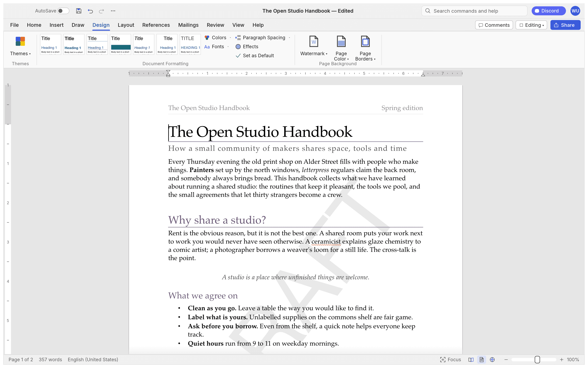
Task: Switch to the Layout tab
Action: pyautogui.click(x=126, y=25)
